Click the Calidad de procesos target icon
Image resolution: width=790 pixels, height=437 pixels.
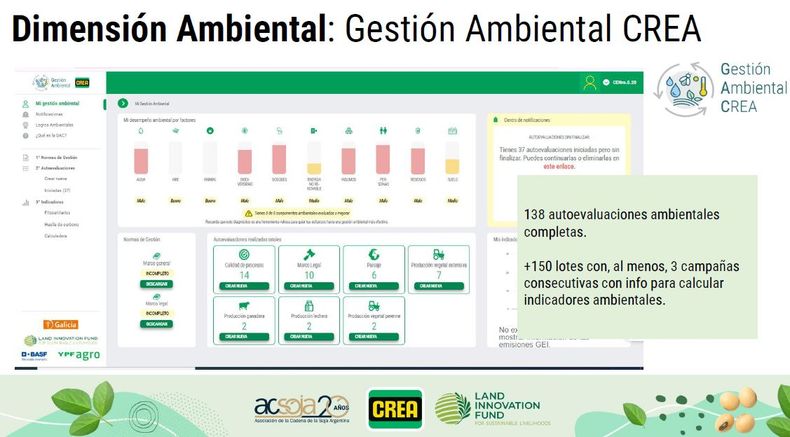244,255
